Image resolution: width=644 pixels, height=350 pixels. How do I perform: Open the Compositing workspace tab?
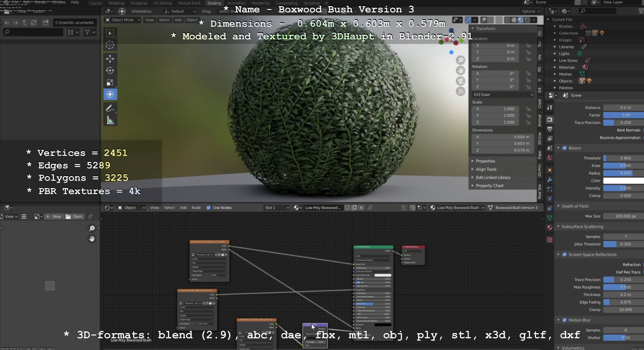click(286, 3)
